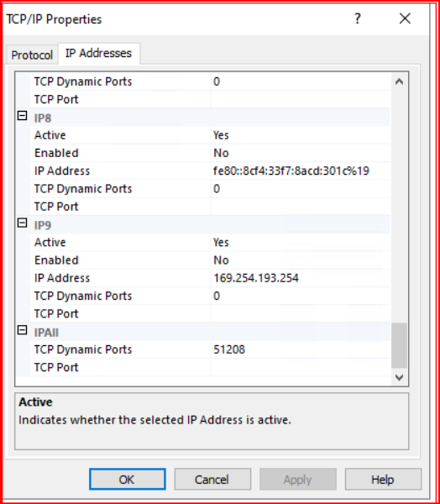The width and height of the screenshot is (440, 504).
Task: Click the vertical scrollbar thumb
Action: [x=399, y=345]
